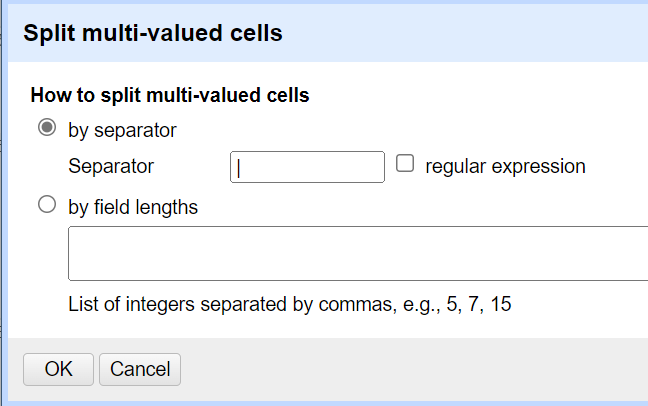Click the "How to split multi-valued cells" heading
The width and height of the screenshot is (648, 406).
[170, 96]
